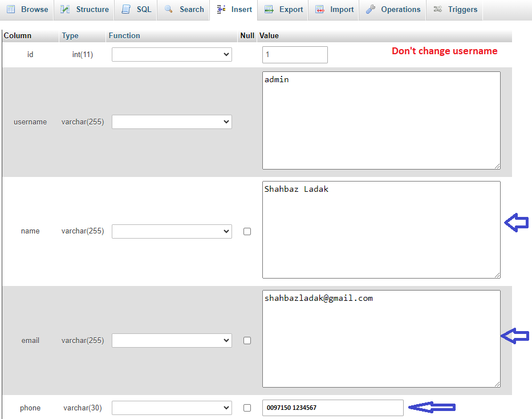The image size is (532, 419).
Task: Click the SQL tab document icon
Action: coord(126,9)
